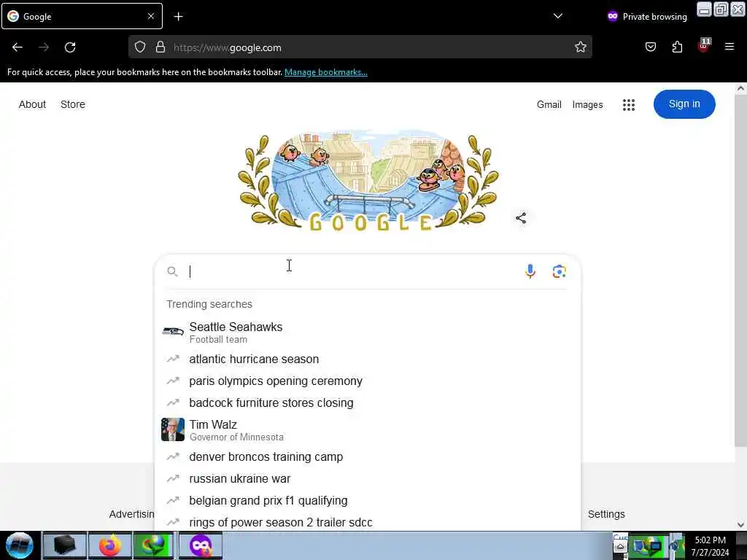Click the Seahawks logo thumbnail
The width and height of the screenshot is (747, 560).
tap(172, 332)
